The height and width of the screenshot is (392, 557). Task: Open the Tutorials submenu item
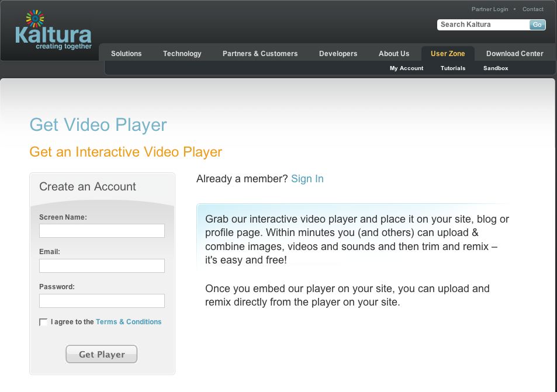pyautogui.click(x=453, y=68)
